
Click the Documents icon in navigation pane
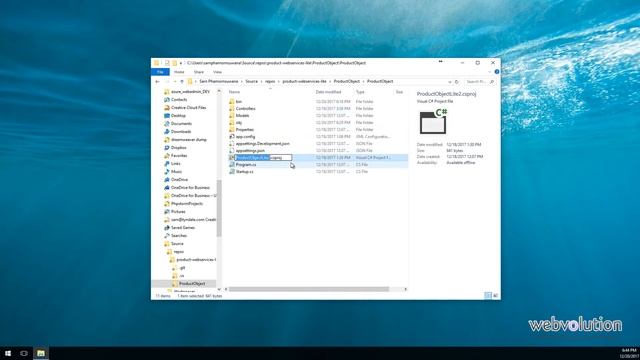click(167, 124)
